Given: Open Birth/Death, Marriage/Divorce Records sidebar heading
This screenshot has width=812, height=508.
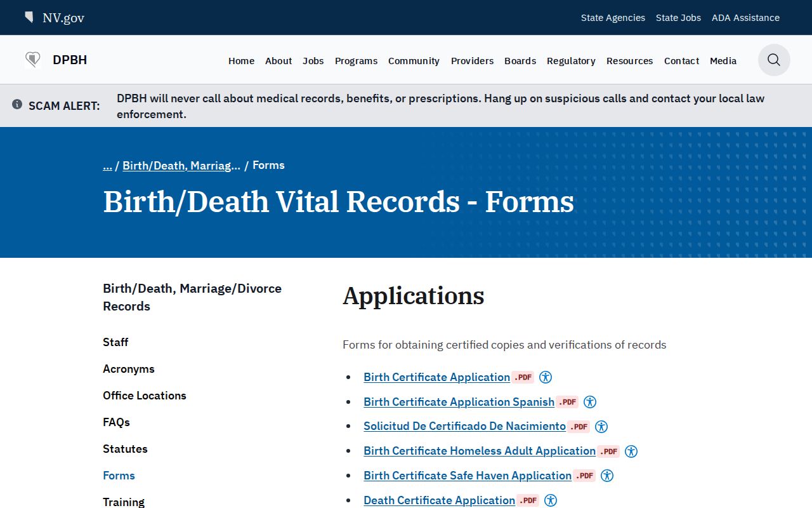Looking at the screenshot, I should (x=192, y=297).
